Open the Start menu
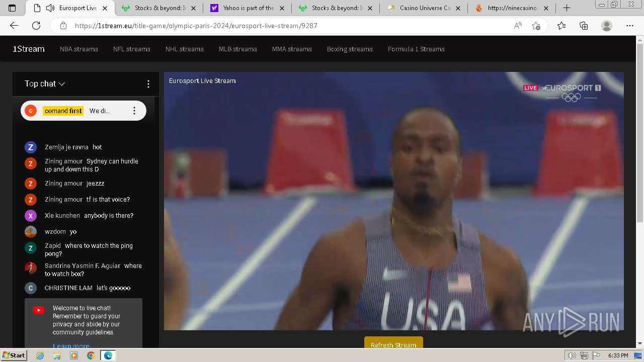 [x=14, y=355]
